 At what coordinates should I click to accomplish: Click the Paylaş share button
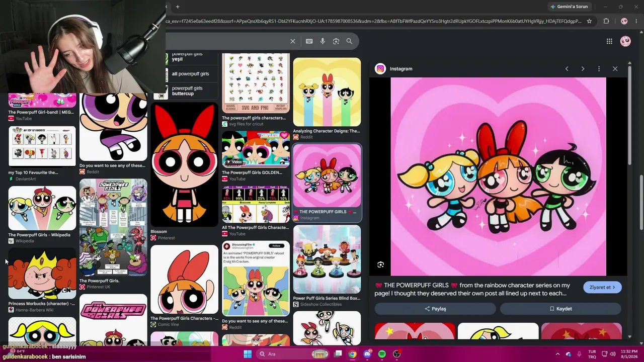435,309
